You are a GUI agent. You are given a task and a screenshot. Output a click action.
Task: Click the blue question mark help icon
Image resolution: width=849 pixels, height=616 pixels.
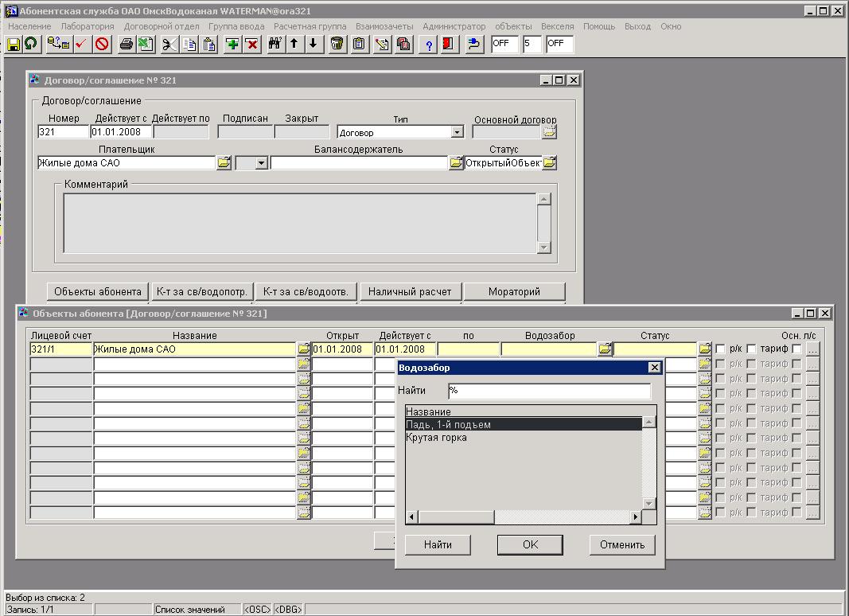[429, 44]
